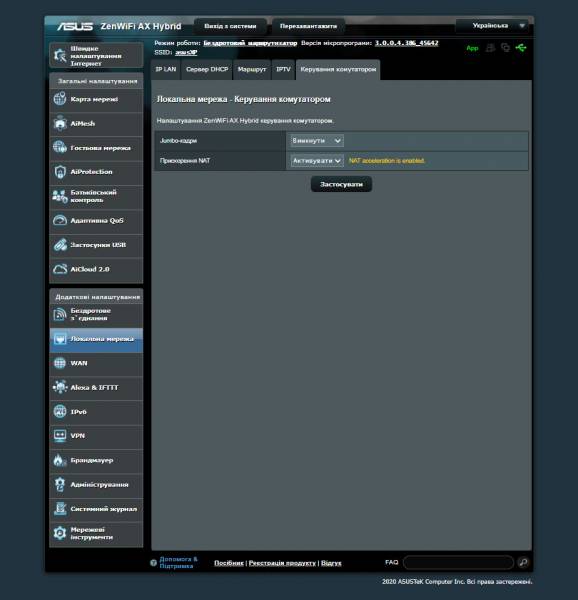This screenshot has width=578, height=600.
Task: Open the IPv6 icon
Action: pos(60,411)
